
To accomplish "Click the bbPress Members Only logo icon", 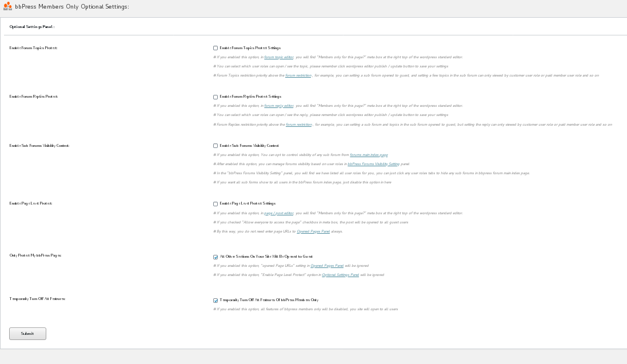I will pos(7,6).
